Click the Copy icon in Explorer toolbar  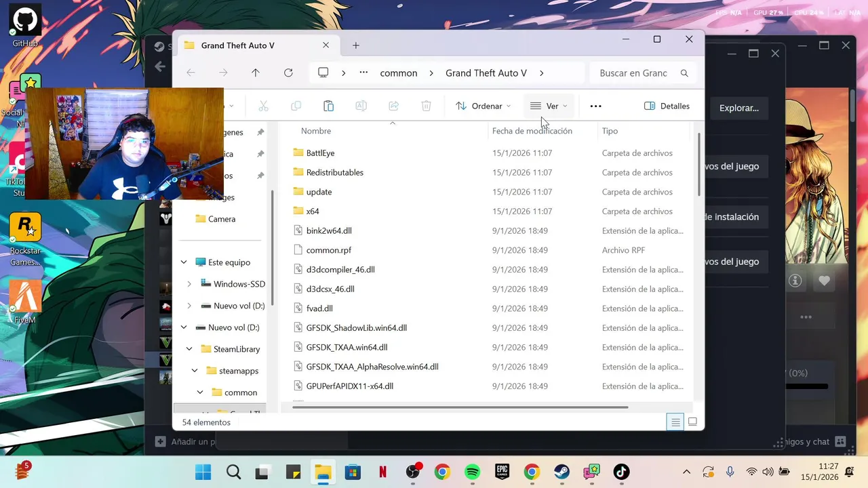coord(296,106)
